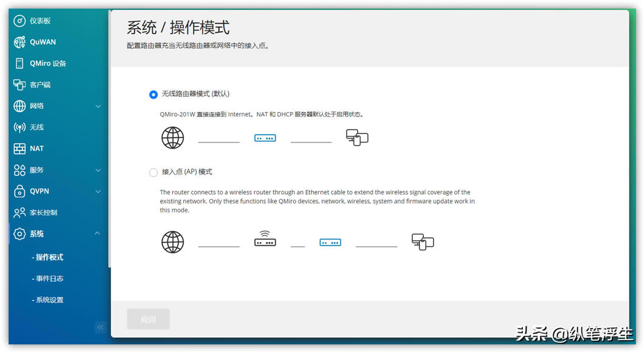Click the 无线 wireless antenna icon
This screenshot has height=353, width=644.
pos(19,127)
